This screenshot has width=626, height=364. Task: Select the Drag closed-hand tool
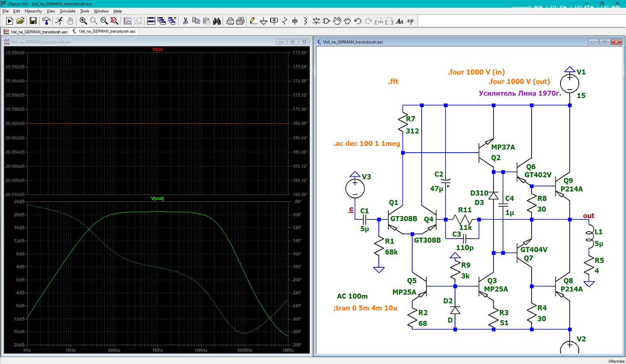pyautogui.click(x=347, y=21)
